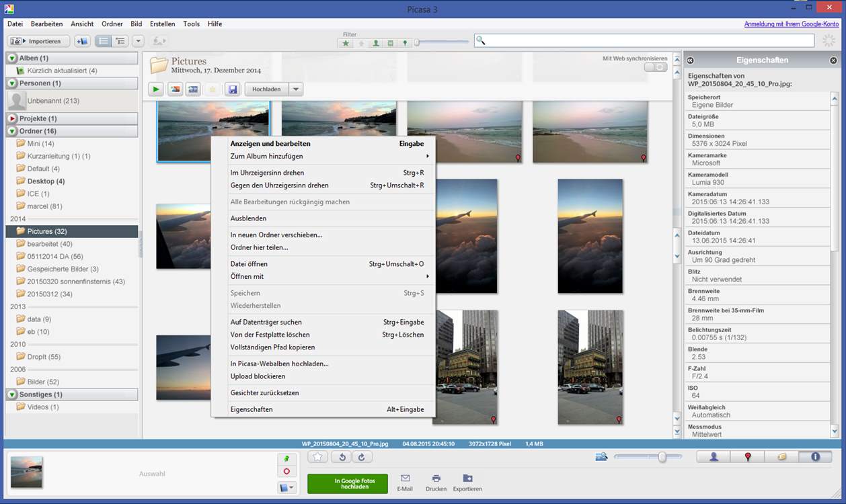Collapse the Alben section
Image resolution: width=846 pixels, height=504 pixels.
12,58
